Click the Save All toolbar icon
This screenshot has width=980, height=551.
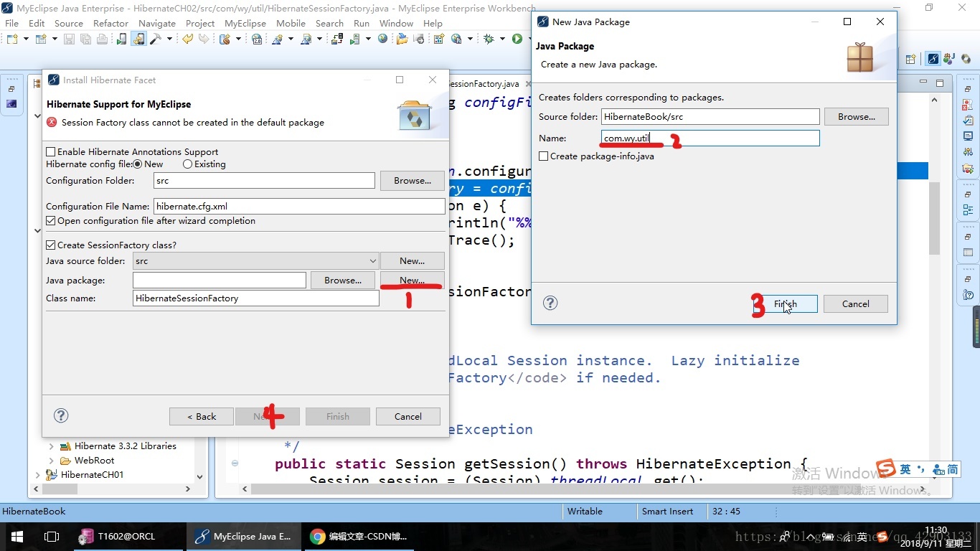[85, 39]
